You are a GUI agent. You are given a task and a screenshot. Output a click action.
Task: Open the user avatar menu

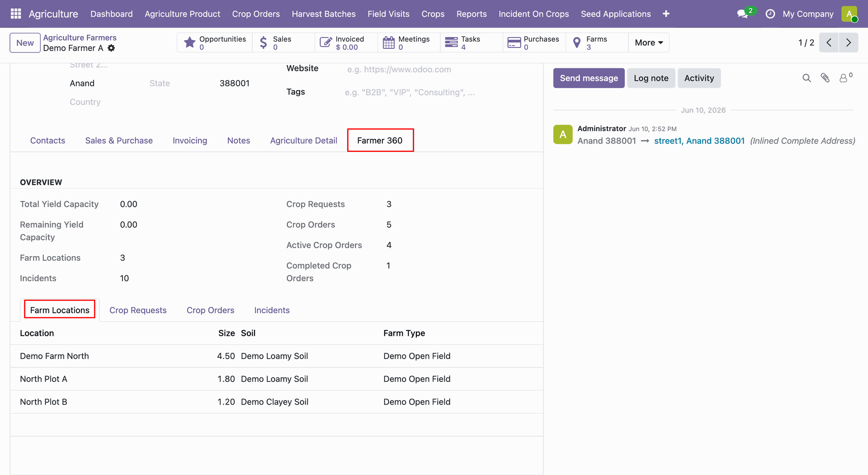coord(849,14)
